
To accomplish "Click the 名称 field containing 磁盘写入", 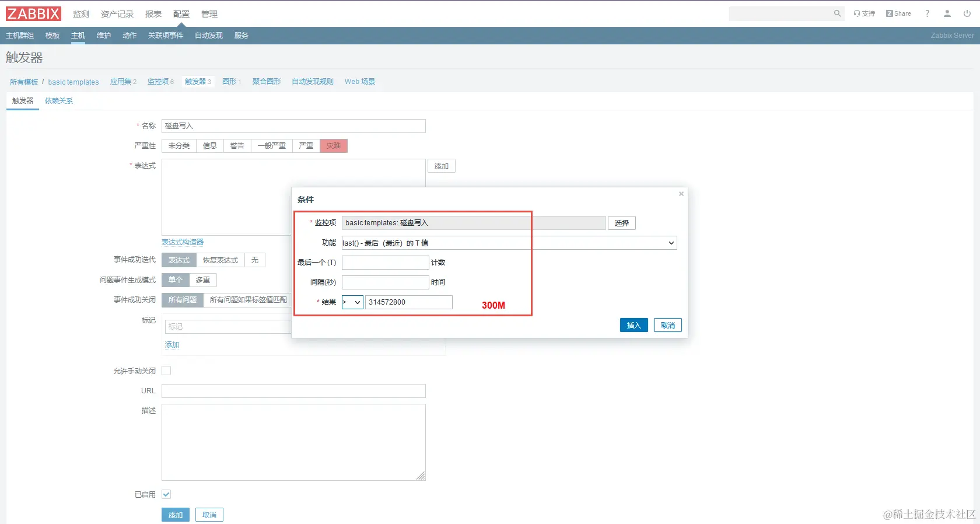I will (293, 126).
